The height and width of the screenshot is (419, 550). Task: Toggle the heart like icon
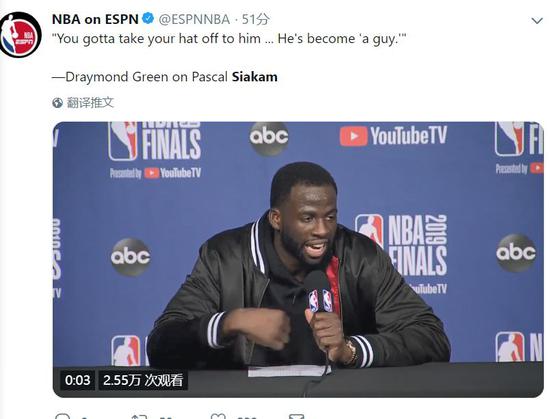click(x=218, y=416)
